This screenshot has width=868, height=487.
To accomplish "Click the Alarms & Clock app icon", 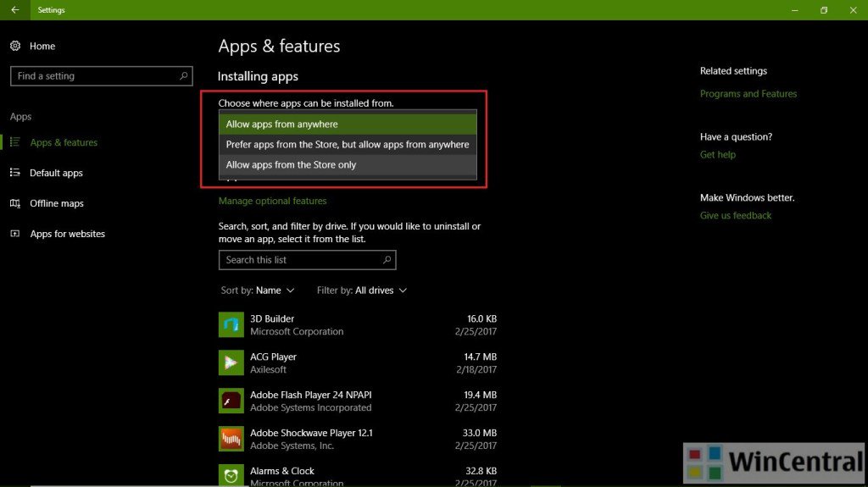I will (231, 475).
